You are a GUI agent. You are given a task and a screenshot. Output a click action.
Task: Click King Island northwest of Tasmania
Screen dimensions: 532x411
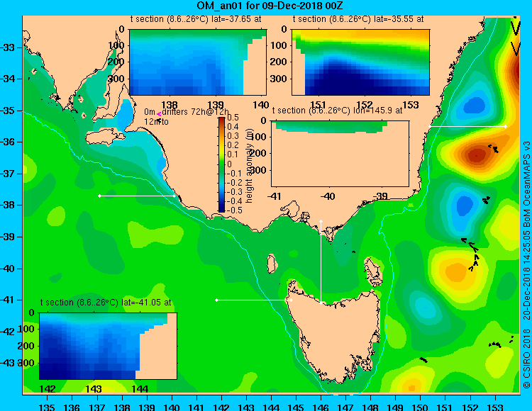click(271, 264)
